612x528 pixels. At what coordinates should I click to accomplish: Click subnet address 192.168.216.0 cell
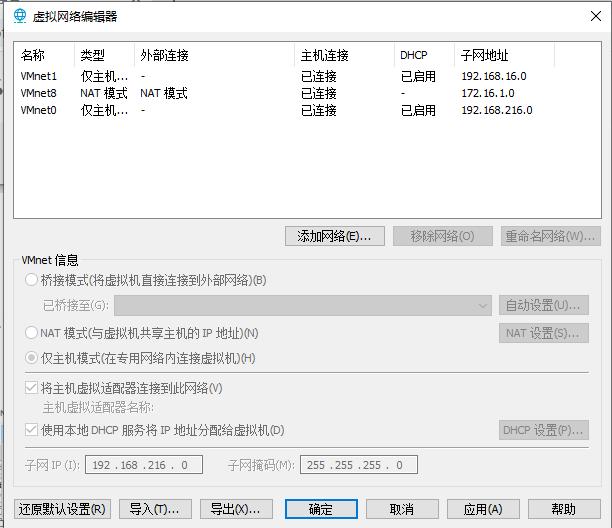click(497, 110)
